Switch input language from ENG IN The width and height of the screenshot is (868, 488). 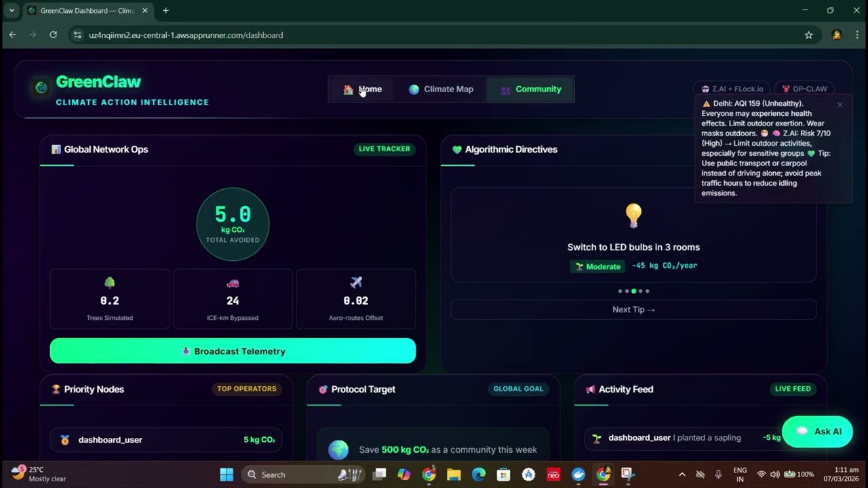pos(740,474)
